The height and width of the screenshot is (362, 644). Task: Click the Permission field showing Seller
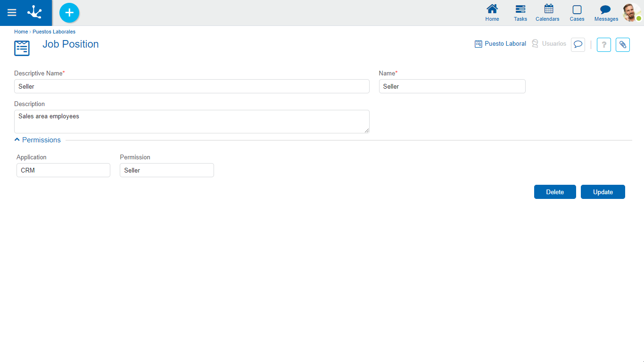[167, 170]
